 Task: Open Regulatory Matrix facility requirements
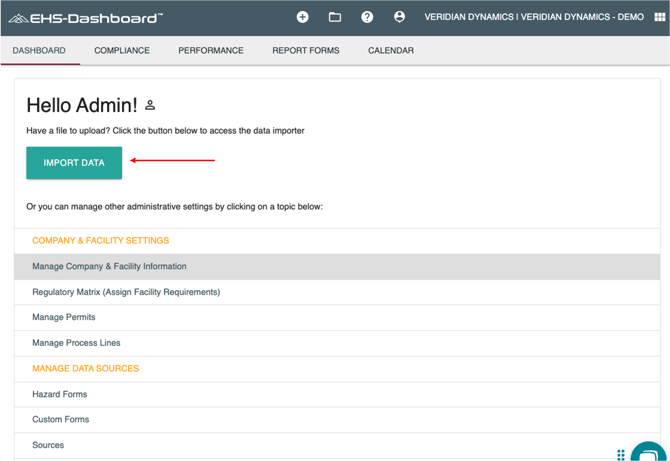[x=126, y=292]
